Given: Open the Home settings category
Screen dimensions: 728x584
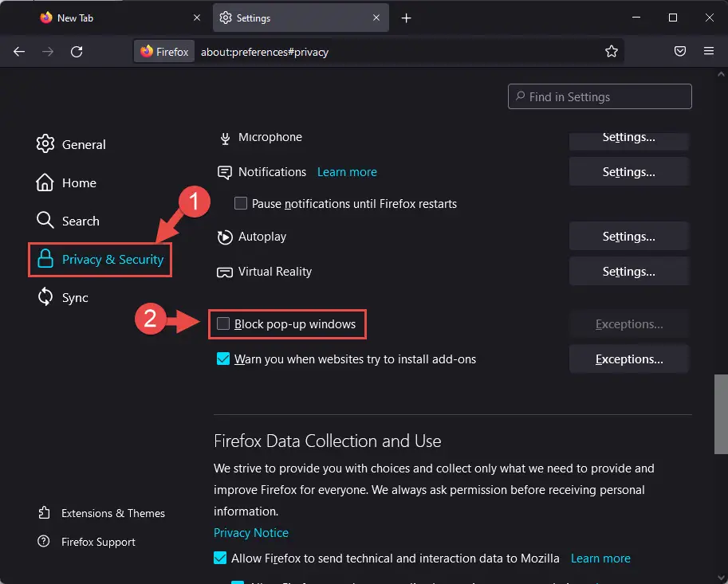Looking at the screenshot, I should [x=66, y=182].
